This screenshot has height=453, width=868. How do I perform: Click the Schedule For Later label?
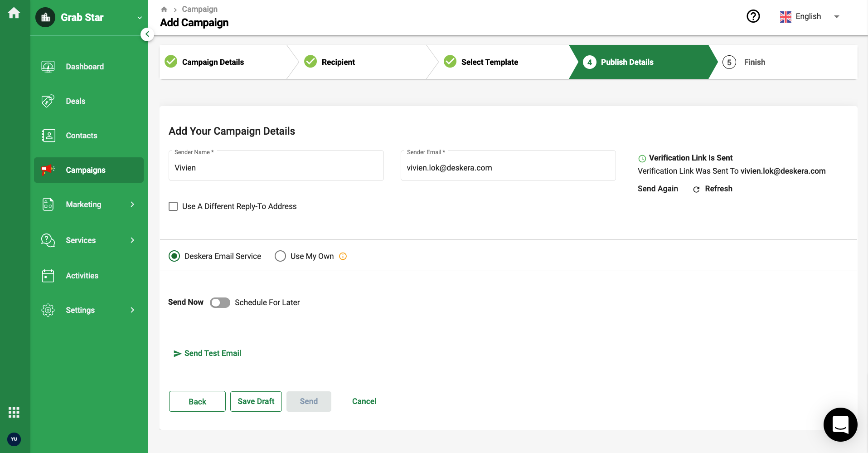point(267,302)
